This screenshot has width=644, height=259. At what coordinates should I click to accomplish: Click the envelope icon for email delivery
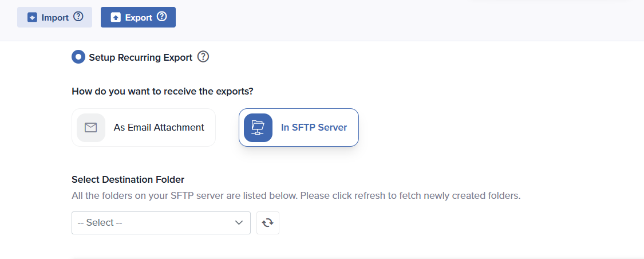pos(91,128)
